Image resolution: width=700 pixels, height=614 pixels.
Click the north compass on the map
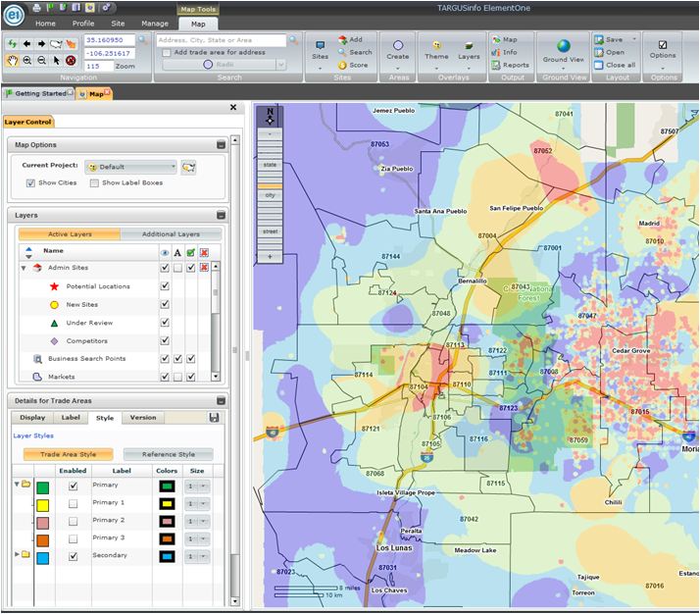tap(270, 116)
